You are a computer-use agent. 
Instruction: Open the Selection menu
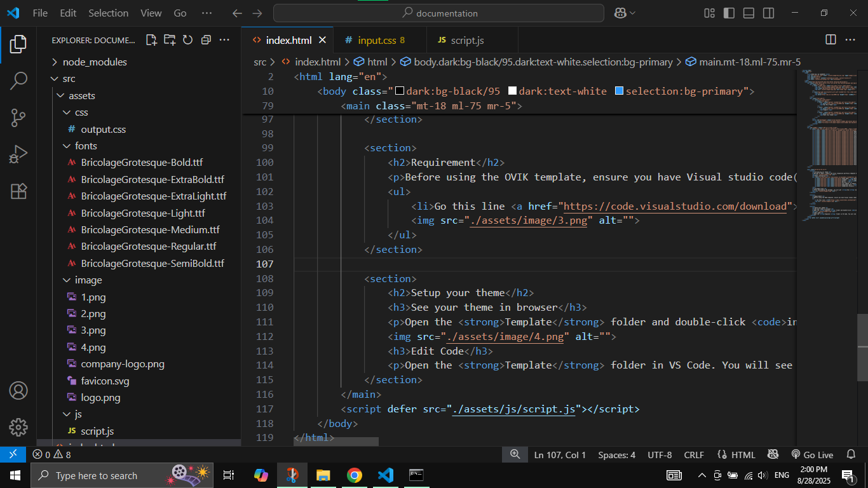(108, 13)
